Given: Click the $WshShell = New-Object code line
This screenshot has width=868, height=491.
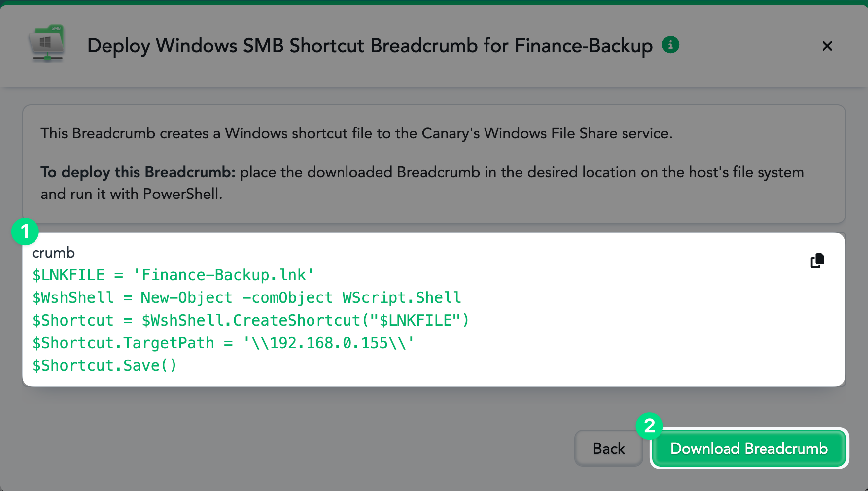Looking at the screenshot, I should tap(246, 297).
